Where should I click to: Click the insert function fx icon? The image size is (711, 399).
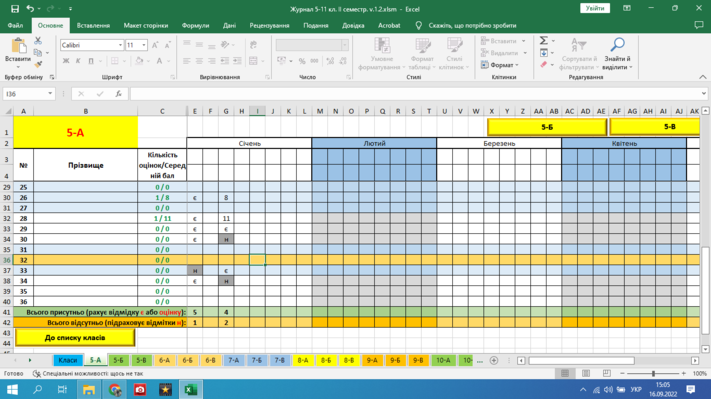pyautogui.click(x=118, y=94)
